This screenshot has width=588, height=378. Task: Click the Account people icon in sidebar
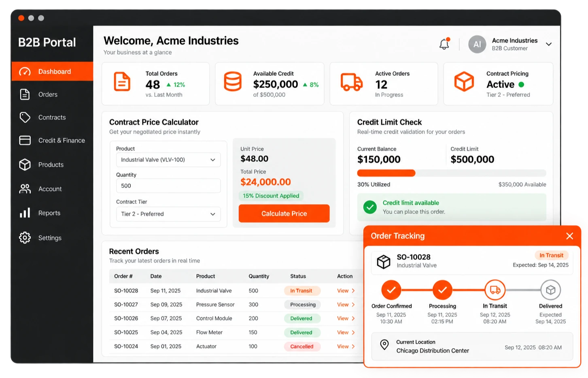click(x=25, y=189)
